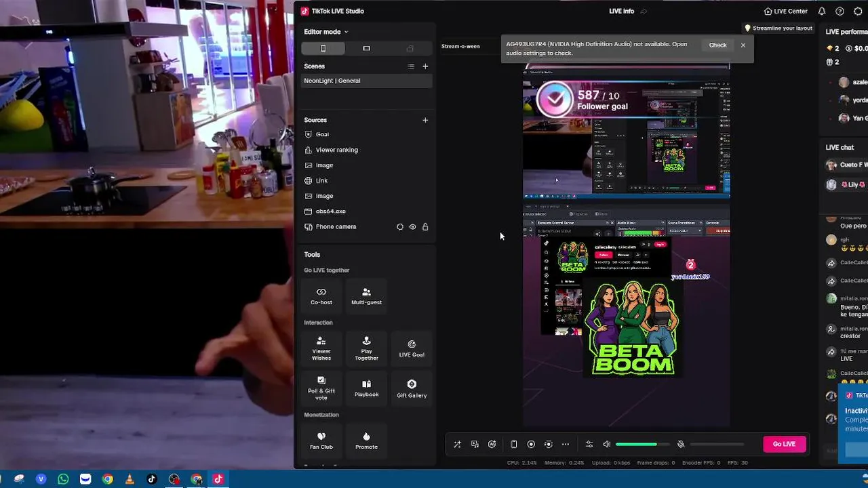Click the AI assistant icon in bottom toolbar
Screen dimensions: 868x488
tap(492, 445)
